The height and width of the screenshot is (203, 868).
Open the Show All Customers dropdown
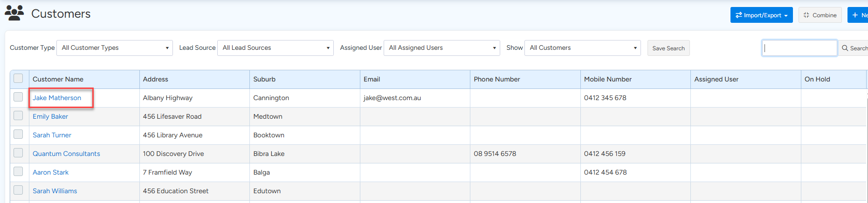[x=582, y=48]
